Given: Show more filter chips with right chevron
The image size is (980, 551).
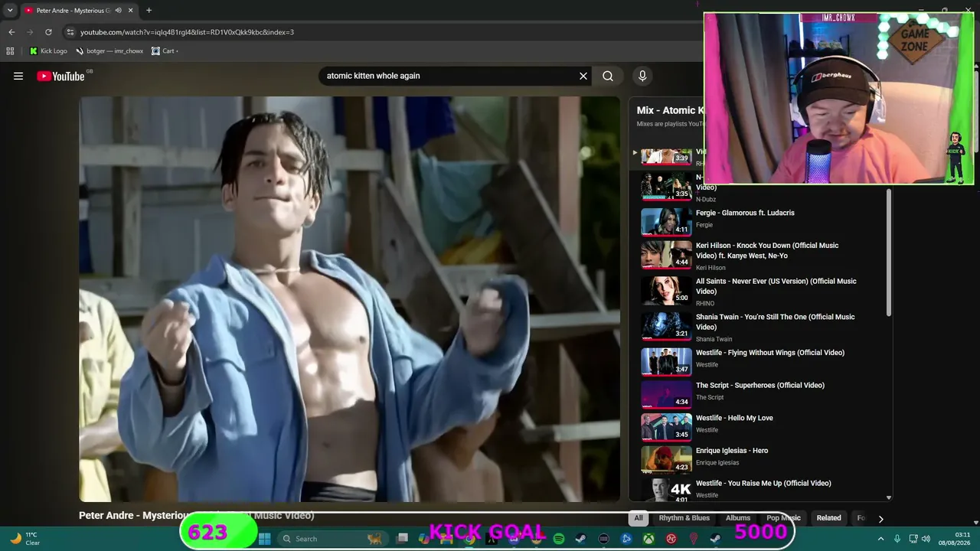Looking at the screenshot, I should point(880,519).
